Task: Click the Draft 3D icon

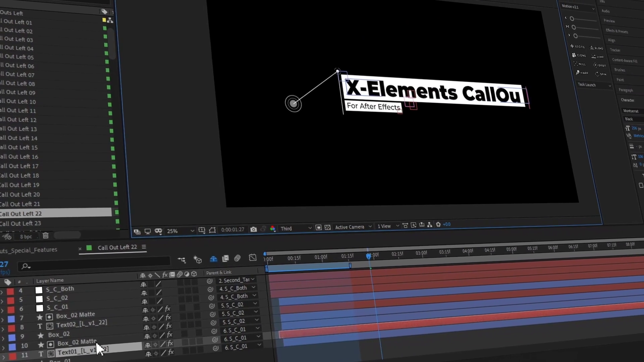Action: (198, 259)
